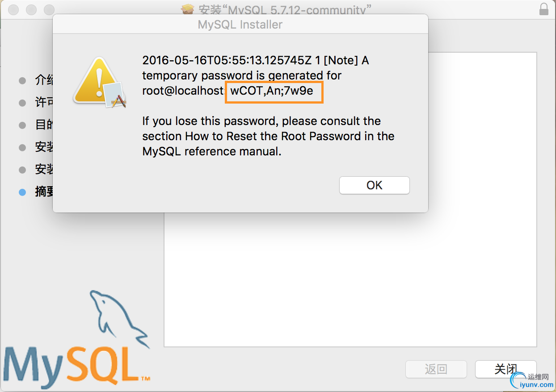556x392 pixels.
Task: Click the lock icon in the title bar
Action: point(543,8)
